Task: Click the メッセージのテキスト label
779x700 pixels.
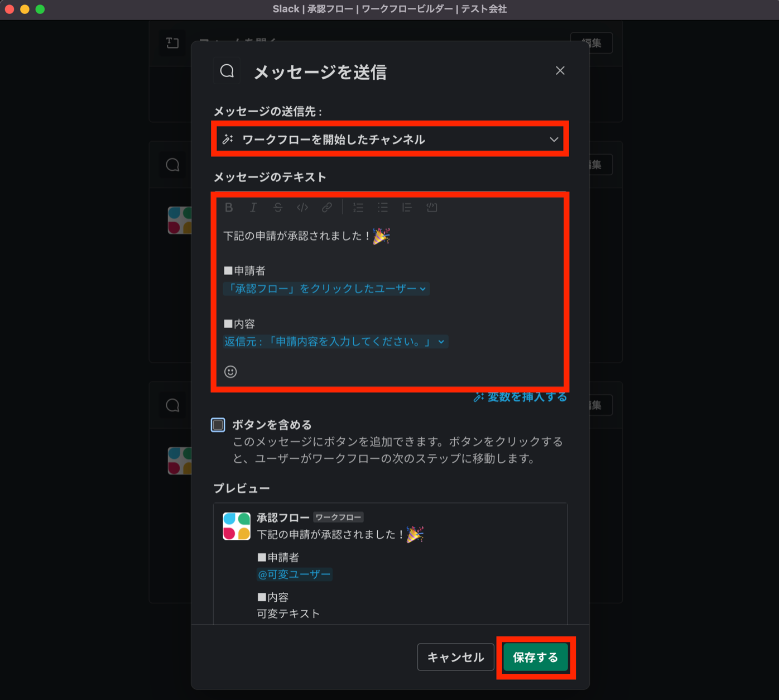Action: pyautogui.click(x=270, y=177)
